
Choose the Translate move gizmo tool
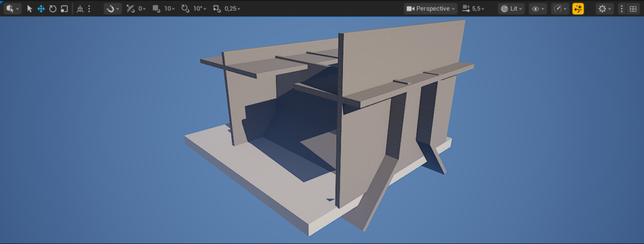coord(41,9)
